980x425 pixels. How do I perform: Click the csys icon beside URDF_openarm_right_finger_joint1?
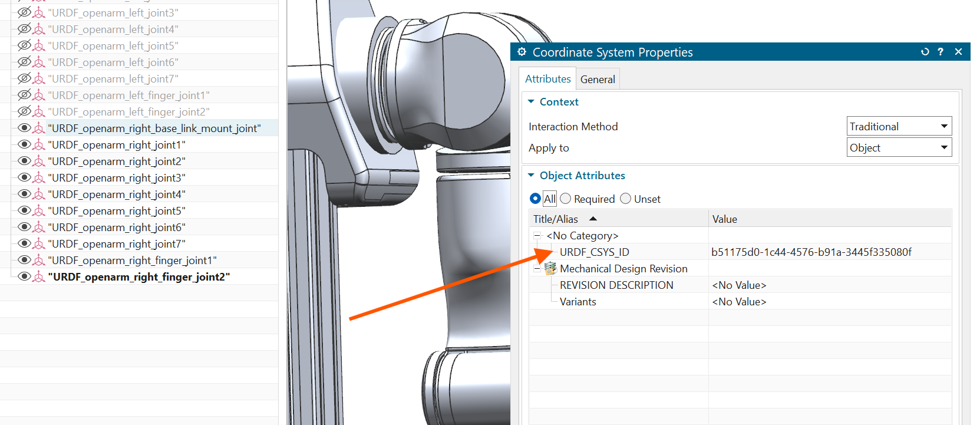tap(39, 260)
